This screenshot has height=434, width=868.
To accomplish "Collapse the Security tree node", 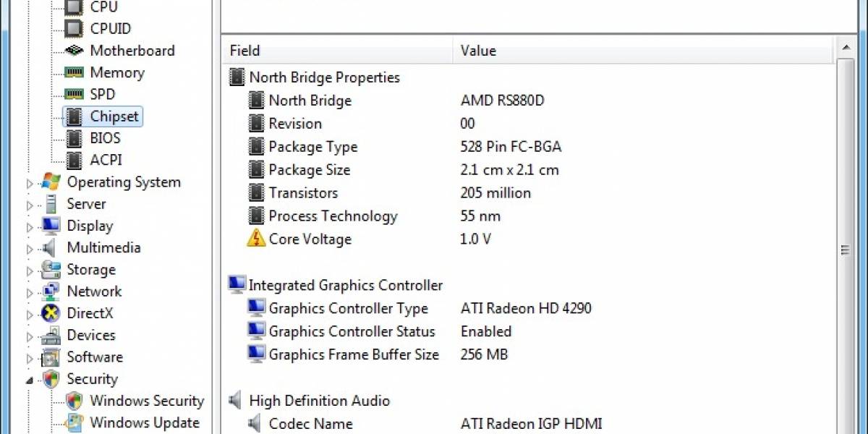I will [x=30, y=380].
